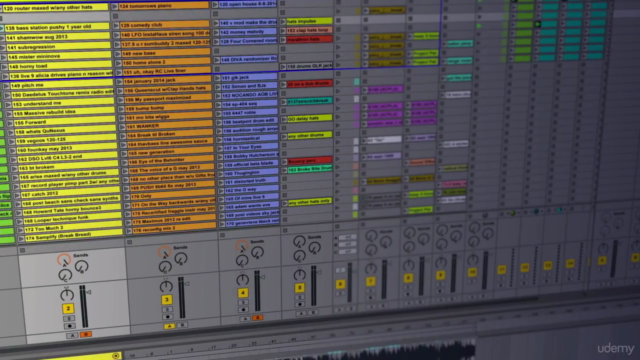The height and width of the screenshot is (360, 640).
Task: Click track 3 Send B knob
Action: pos(181,258)
